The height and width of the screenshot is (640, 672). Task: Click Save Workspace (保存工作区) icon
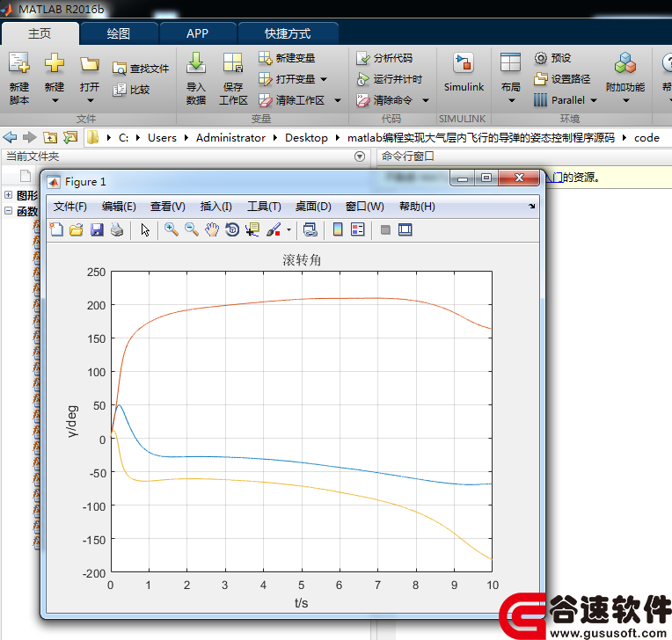[x=233, y=63]
